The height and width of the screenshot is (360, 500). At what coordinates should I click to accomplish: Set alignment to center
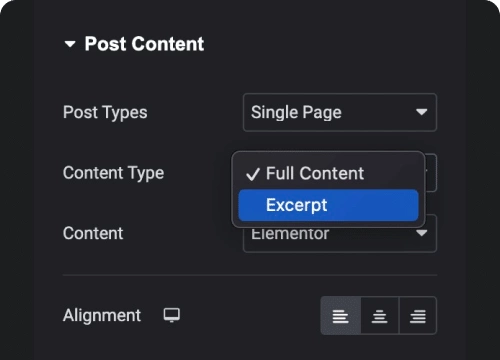[x=380, y=316]
